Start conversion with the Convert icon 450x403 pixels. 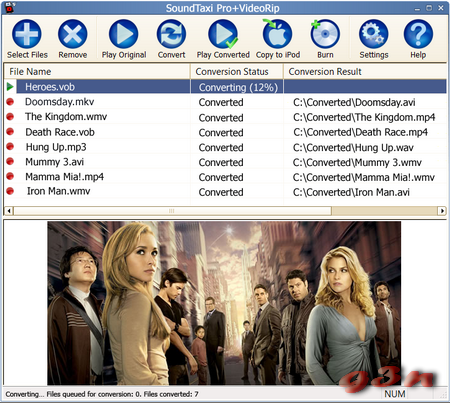[171, 34]
